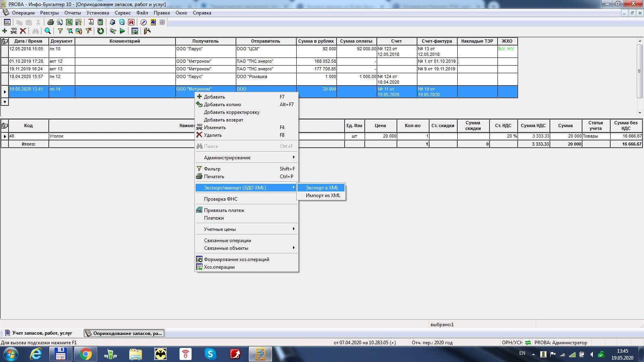Viewport: 644px width, 362px height.
Task: Select Проверка ФНС in context menu
Action: tap(246, 199)
